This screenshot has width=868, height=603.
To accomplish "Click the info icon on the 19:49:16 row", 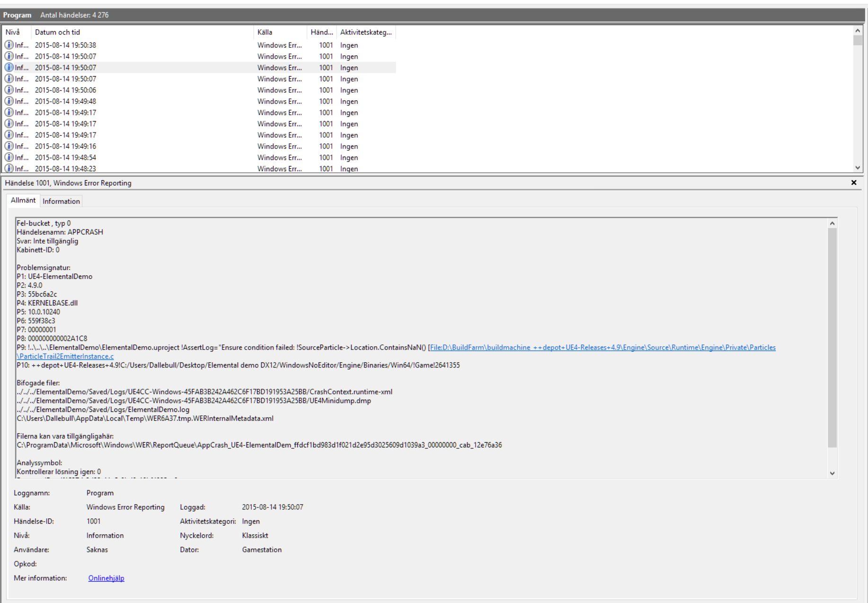I will (9, 146).
